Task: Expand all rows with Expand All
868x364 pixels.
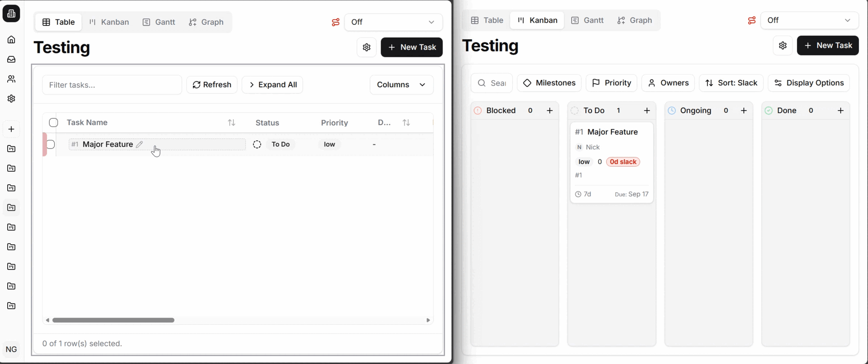Action: click(272, 85)
